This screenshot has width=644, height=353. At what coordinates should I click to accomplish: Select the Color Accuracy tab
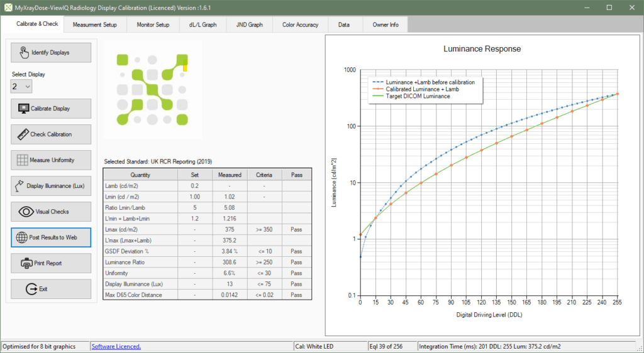click(x=300, y=24)
